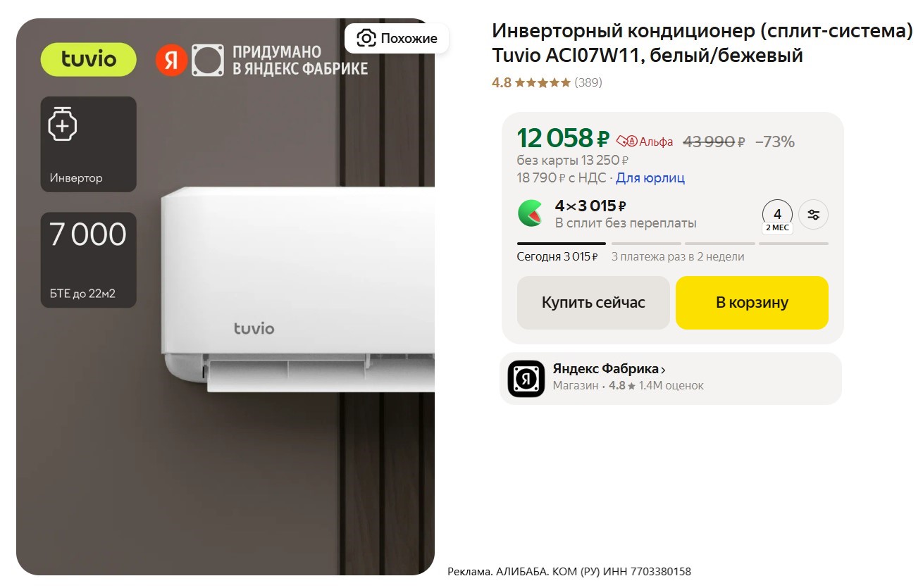923x588 pixels.
Task: Open the Для юрлиц link
Action: (x=650, y=178)
